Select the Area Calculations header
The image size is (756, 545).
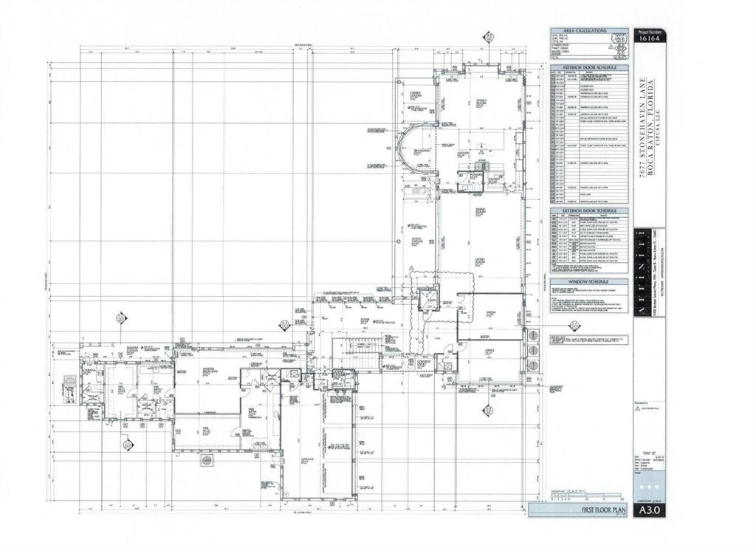pyautogui.click(x=588, y=31)
